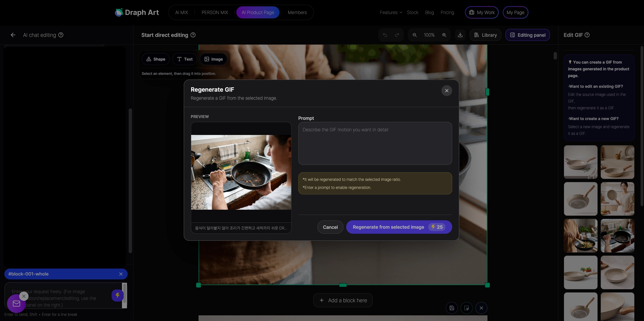Open the Stock link
Screen dimensions: 644x321
coord(413,13)
